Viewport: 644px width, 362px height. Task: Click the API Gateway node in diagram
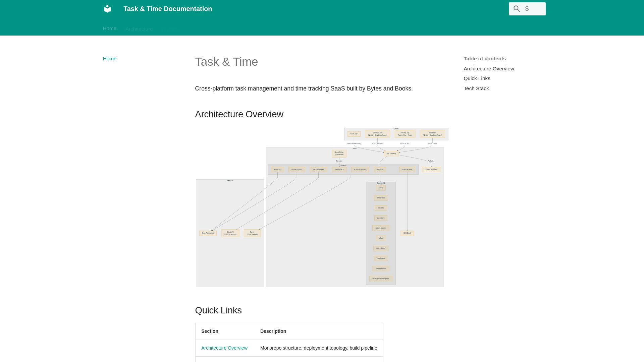pos(391,154)
